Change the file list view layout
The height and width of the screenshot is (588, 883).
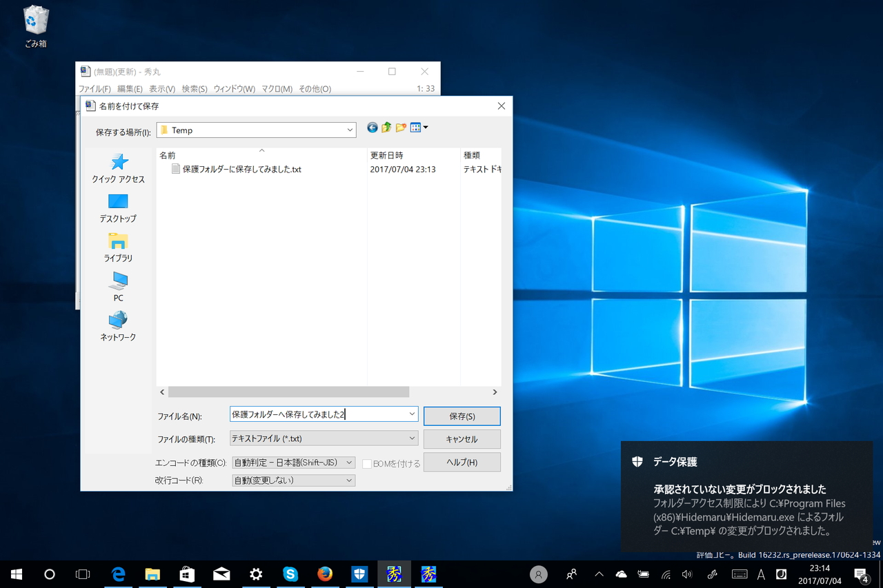(x=415, y=128)
